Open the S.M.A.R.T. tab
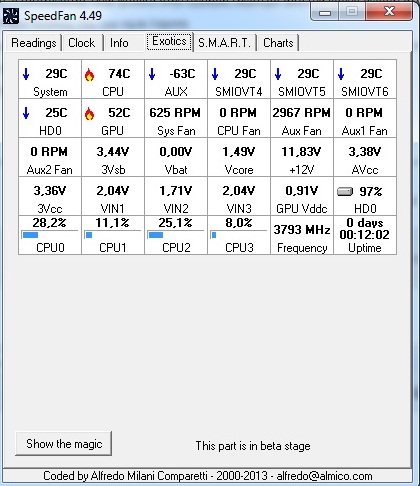420x486 pixels. click(x=224, y=43)
